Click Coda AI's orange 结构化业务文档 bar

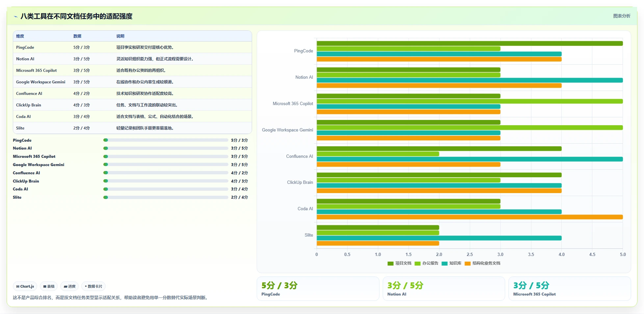tap(470, 217)
